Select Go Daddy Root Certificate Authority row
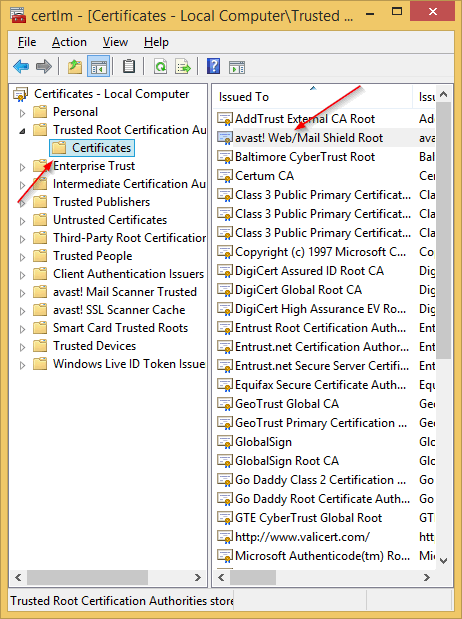The height and width of the screenshot is (619, 462). click(322, 499)
